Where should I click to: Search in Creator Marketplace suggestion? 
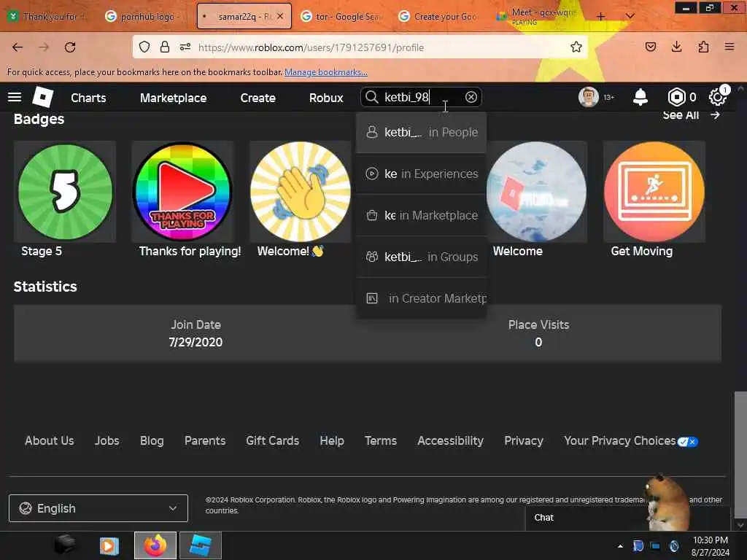pos(421,298)
